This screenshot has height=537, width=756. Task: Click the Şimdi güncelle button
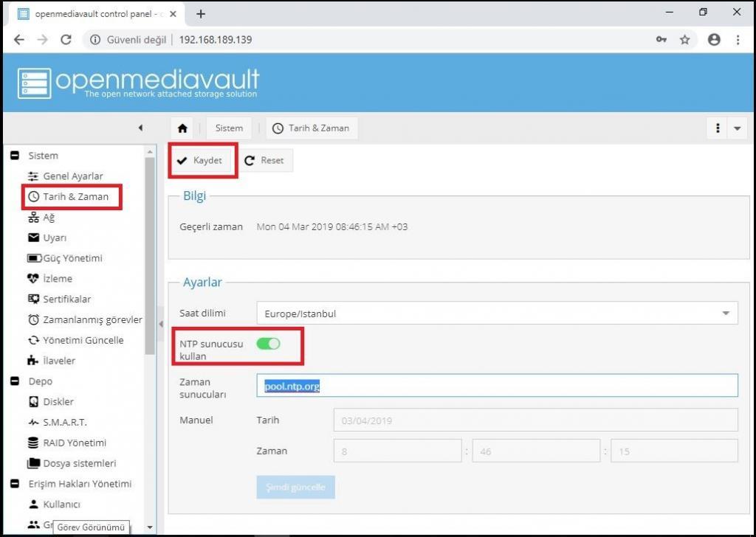click(295, 487)
